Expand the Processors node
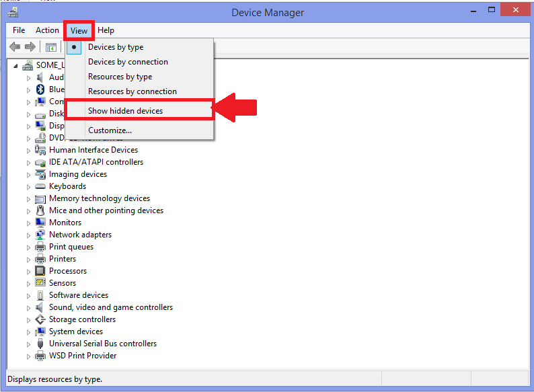534x392 pixels. 29,272
